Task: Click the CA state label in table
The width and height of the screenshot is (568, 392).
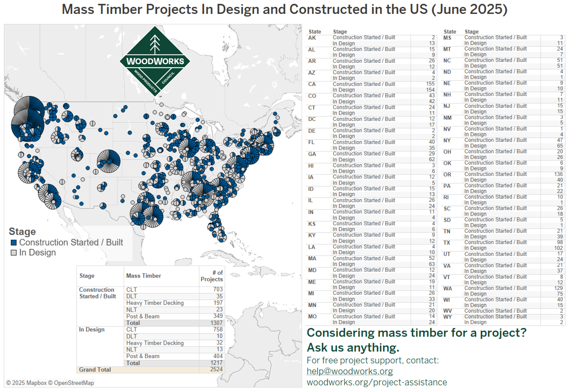Action: [x=312, y=84]
